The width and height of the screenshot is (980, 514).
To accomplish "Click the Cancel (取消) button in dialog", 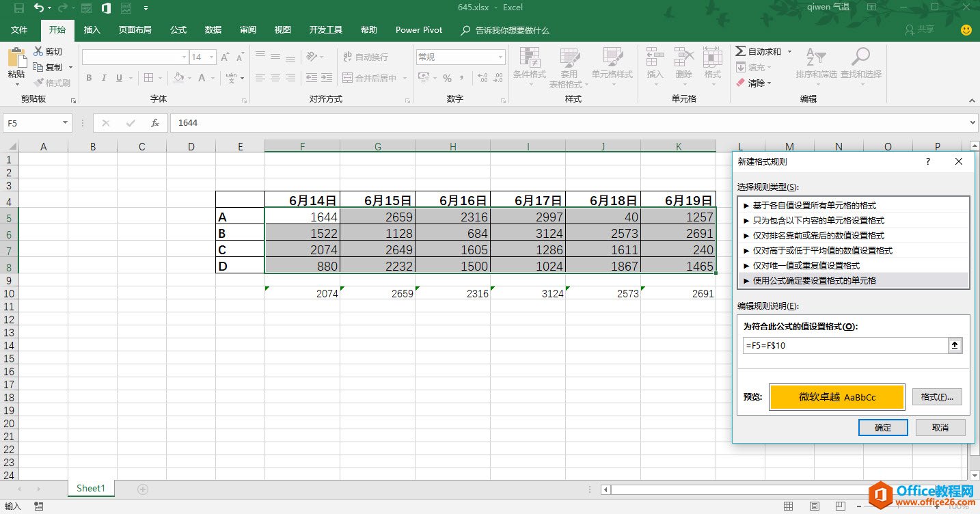I will click(940, 427).
